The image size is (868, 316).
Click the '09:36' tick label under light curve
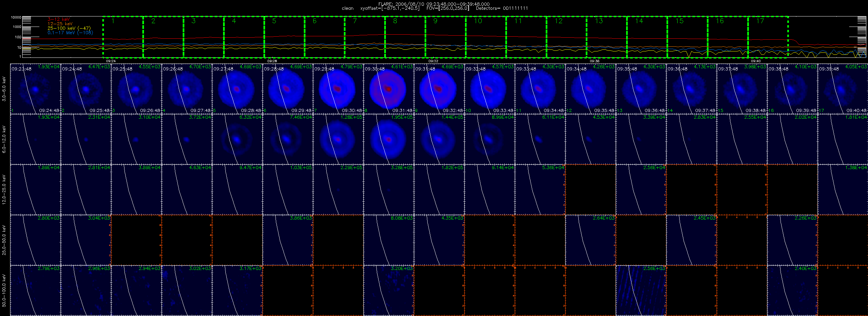click(x=594, y=61)
